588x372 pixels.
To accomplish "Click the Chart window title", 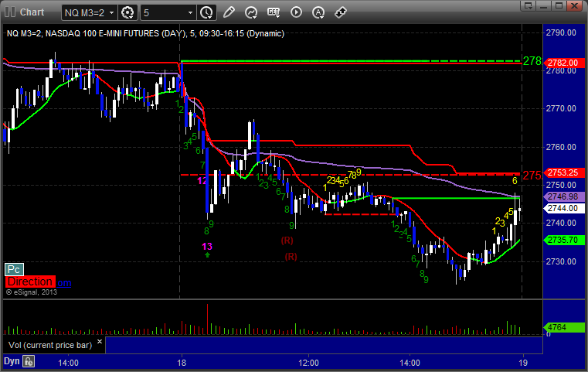I will click(32, 12).
